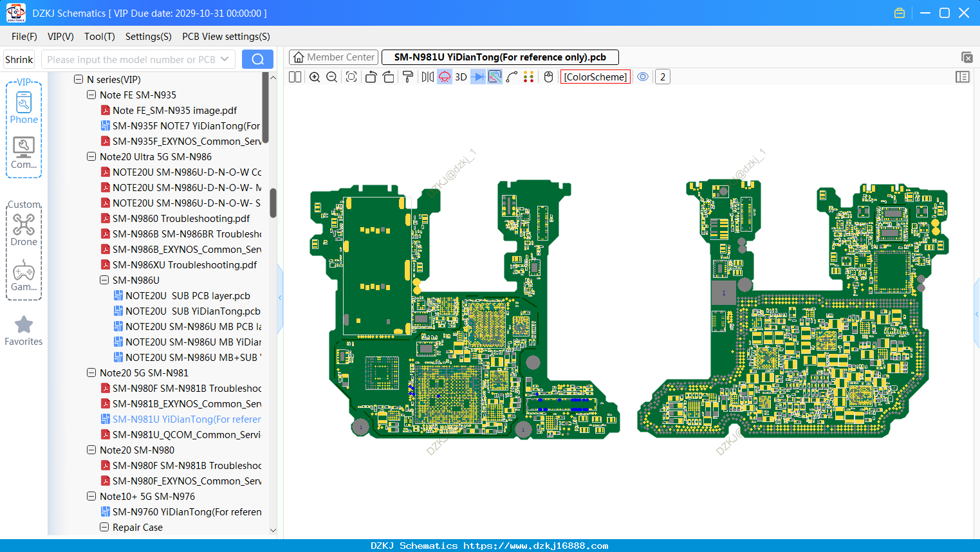This screenshot has height=552, width=980.
Task: Open the File(F) menu
Action: click(24, 37)
